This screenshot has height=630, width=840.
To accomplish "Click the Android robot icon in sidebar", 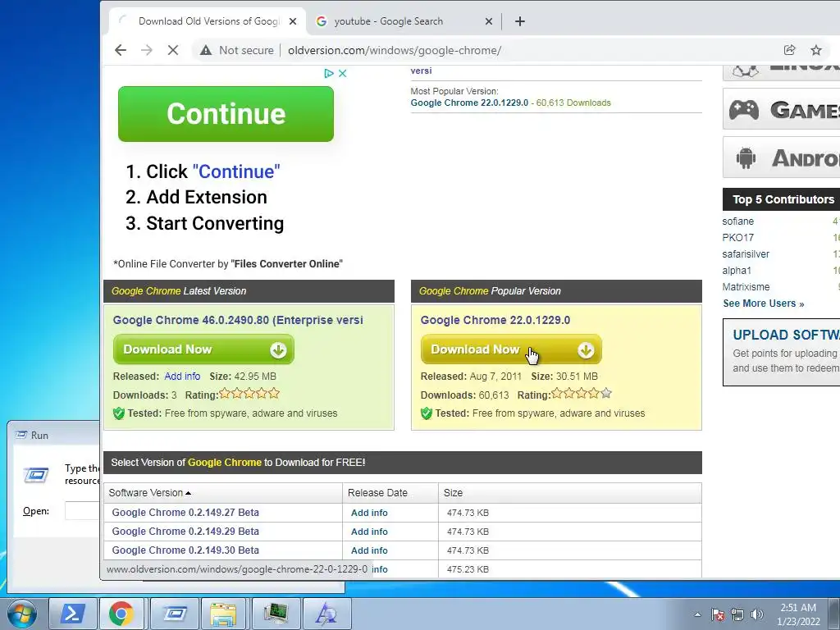I will [x=746, y=157].
